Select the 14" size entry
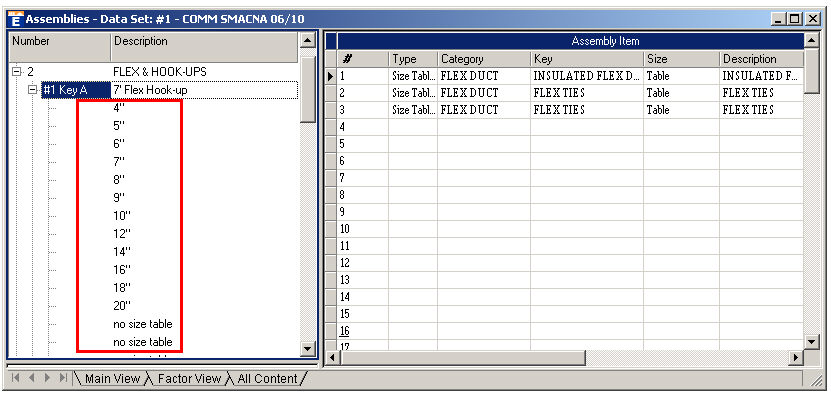This screenshot has height=396, width=831. coord(122,252)
